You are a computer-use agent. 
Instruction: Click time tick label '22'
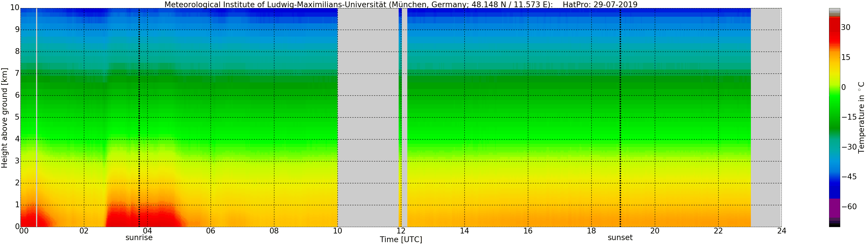pos(718,231)
